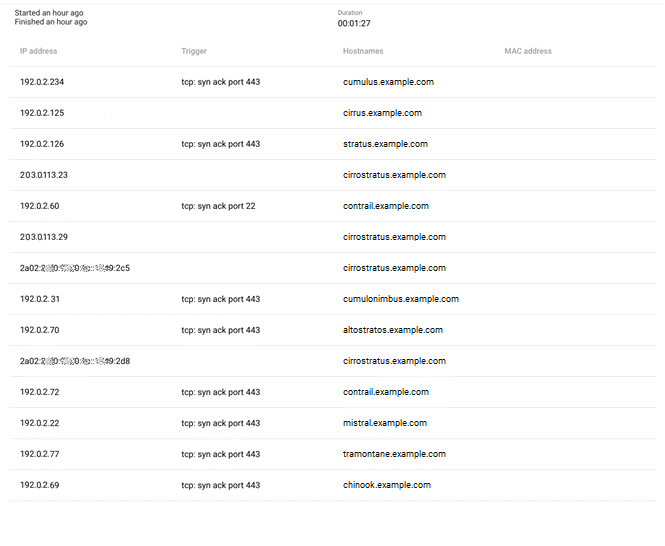This screenshot has width=665, height=546.
Task: Click the MAC address column header
Action: pos(528,51)
